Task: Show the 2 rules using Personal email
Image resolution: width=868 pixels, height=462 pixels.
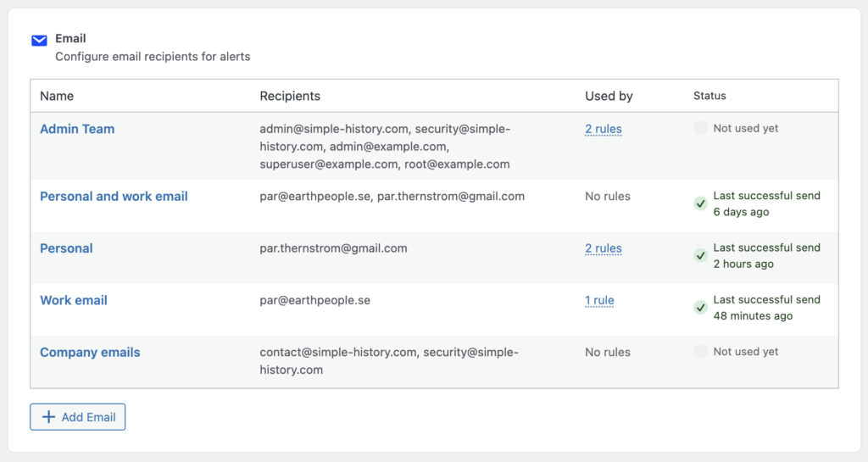Action: 603,248
